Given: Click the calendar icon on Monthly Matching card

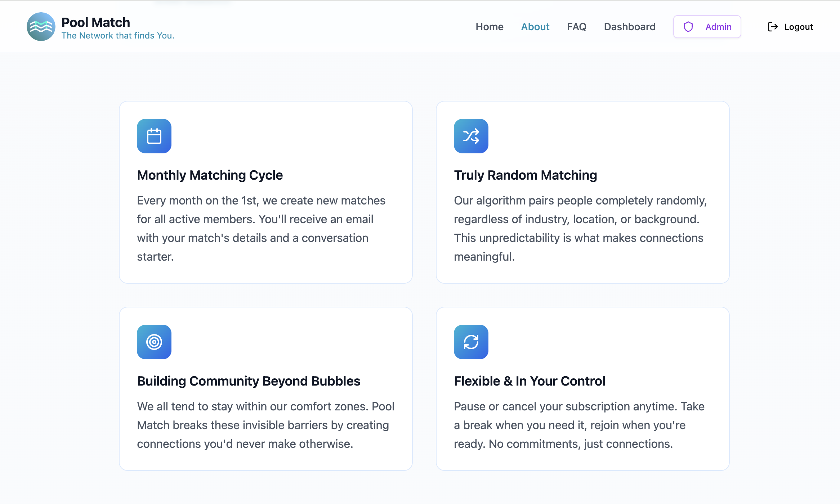Looking at the screenshot, I should pos(154,136).
